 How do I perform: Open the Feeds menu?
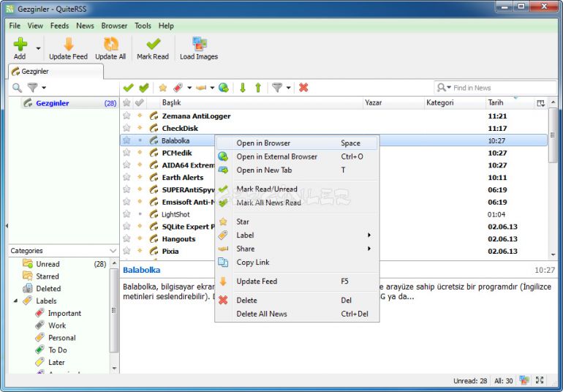pyautogui.click(x=60, y=26)
